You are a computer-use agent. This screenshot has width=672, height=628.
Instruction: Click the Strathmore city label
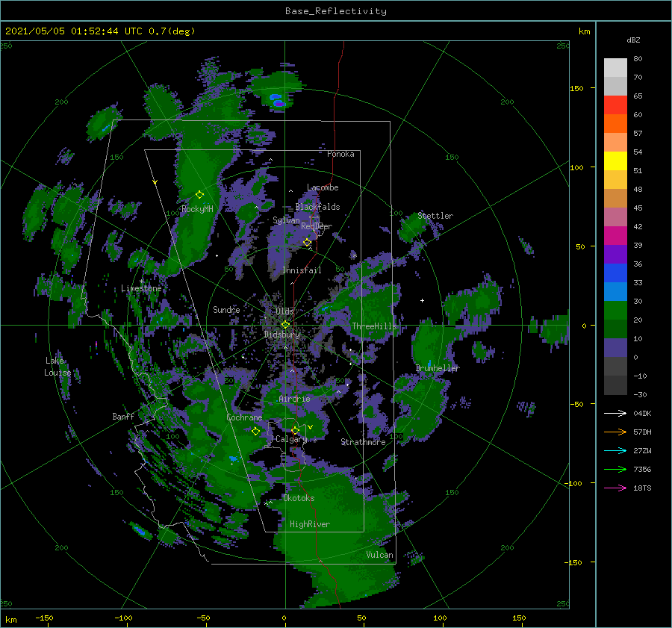point(363,442)
